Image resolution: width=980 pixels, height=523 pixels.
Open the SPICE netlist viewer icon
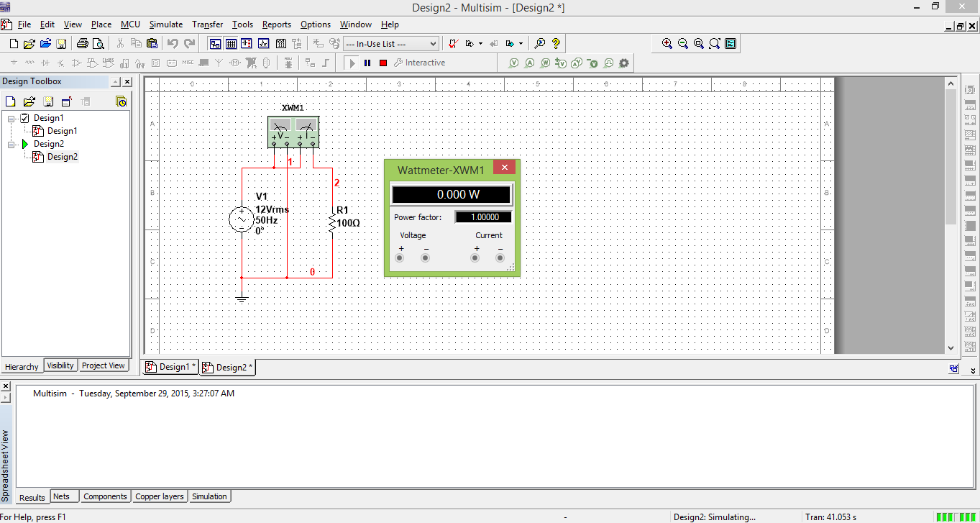[247, 44]
